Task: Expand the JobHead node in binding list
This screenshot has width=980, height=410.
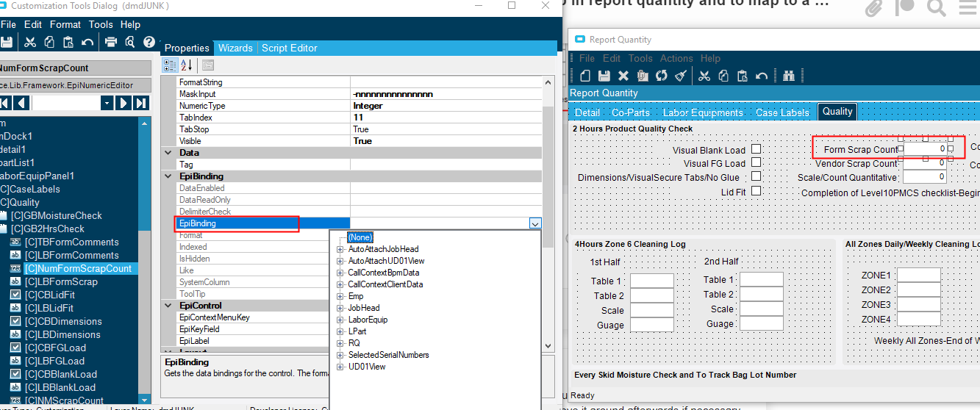Action: pyautogui.click(x=340, y=308)
